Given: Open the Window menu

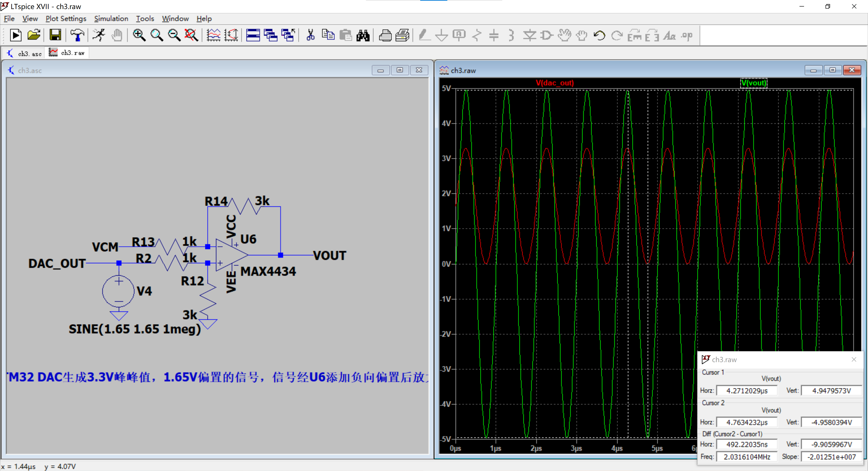Looking at the screenshot, I should [175, 19].
